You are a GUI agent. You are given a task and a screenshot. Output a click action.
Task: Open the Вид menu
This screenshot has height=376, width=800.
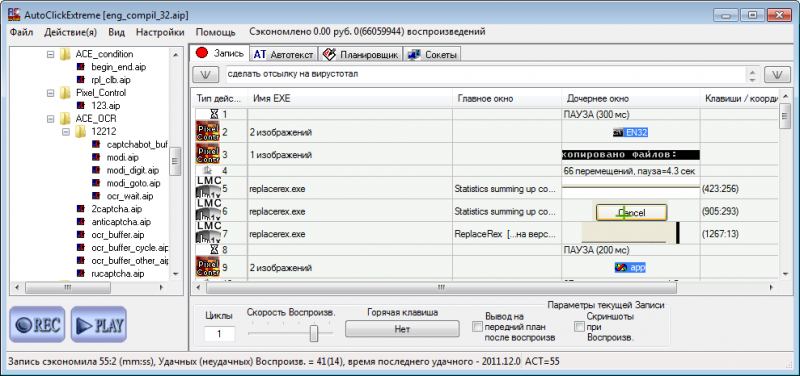click(117, 32)
